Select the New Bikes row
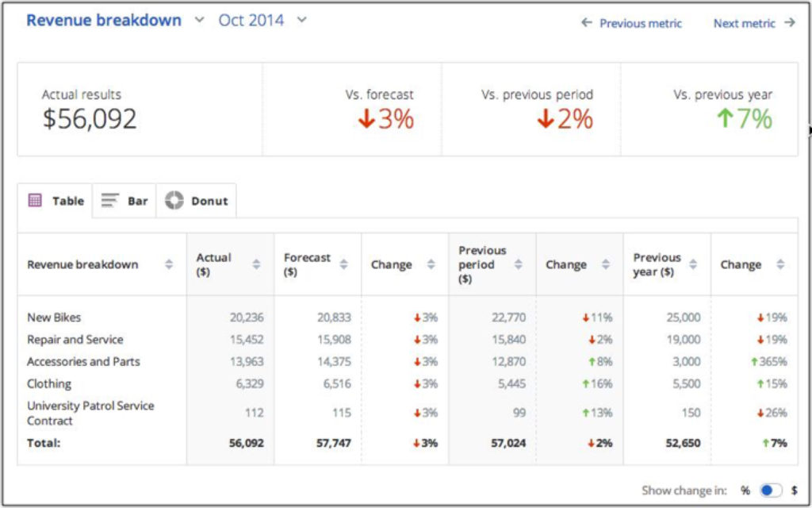Image resolution: width=812 pixels, height=508 pixels. click(x=54, y=317)
